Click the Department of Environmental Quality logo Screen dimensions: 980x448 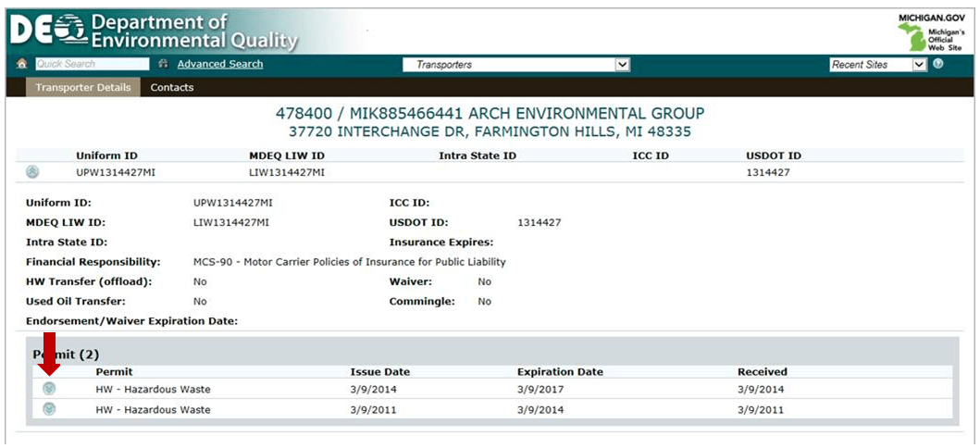(x=154, y=31)
